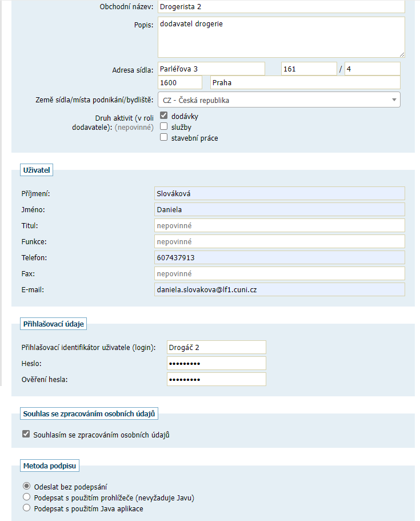
Task: Click the dropdown arrow for country selection
Action: tap(394, 100)
